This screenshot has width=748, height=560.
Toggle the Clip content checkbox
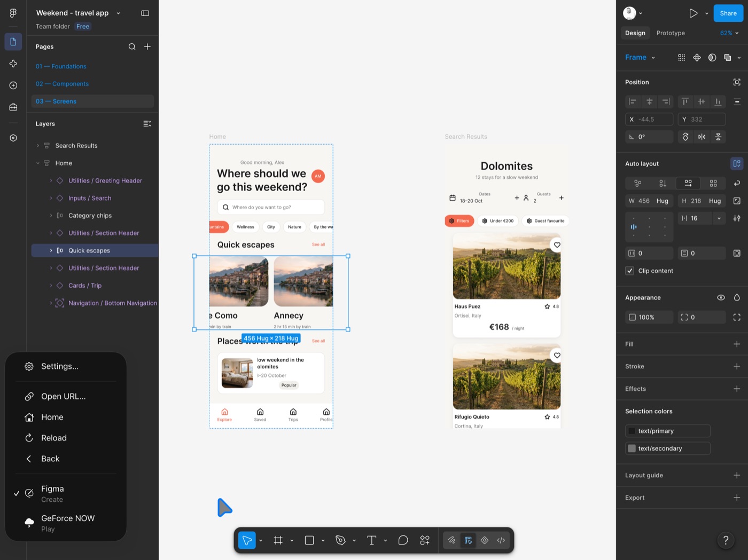(x=630, y=271)
